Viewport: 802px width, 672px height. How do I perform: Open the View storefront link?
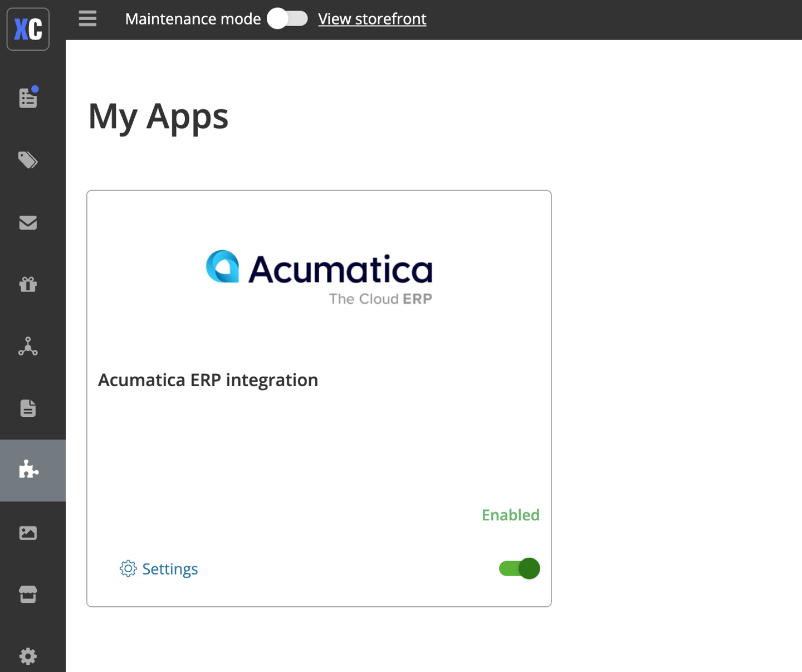372,19
